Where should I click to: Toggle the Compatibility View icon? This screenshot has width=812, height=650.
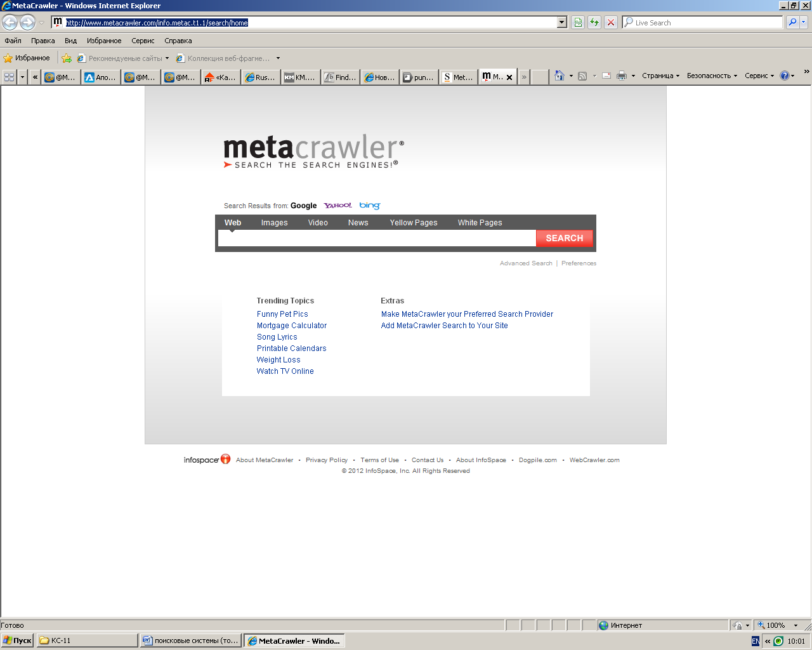pyautogui.click(x=578, y=22)
